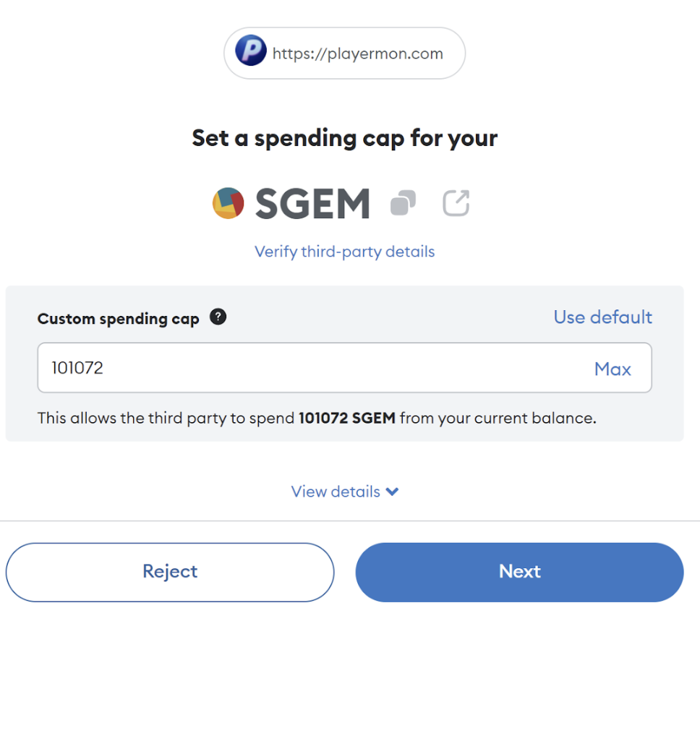The width and height of the screenshot is (700, 749).
Task: Click the spending cap help question icon
Action: tap(218, 317)
